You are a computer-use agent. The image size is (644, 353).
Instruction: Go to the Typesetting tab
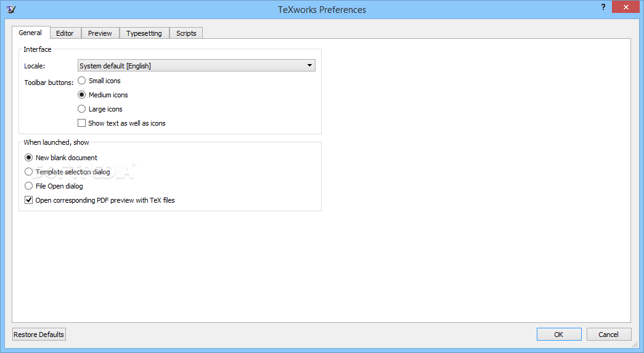tap(144, 33)
